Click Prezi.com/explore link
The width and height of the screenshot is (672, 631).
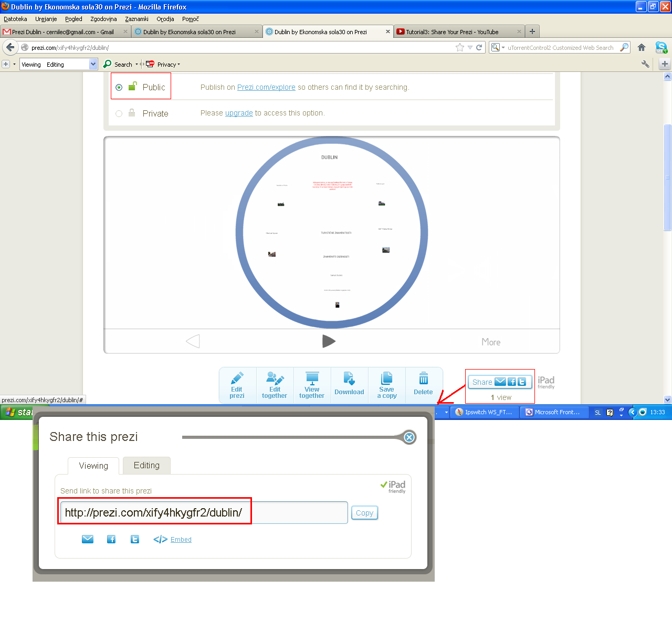tap(266, 87)
